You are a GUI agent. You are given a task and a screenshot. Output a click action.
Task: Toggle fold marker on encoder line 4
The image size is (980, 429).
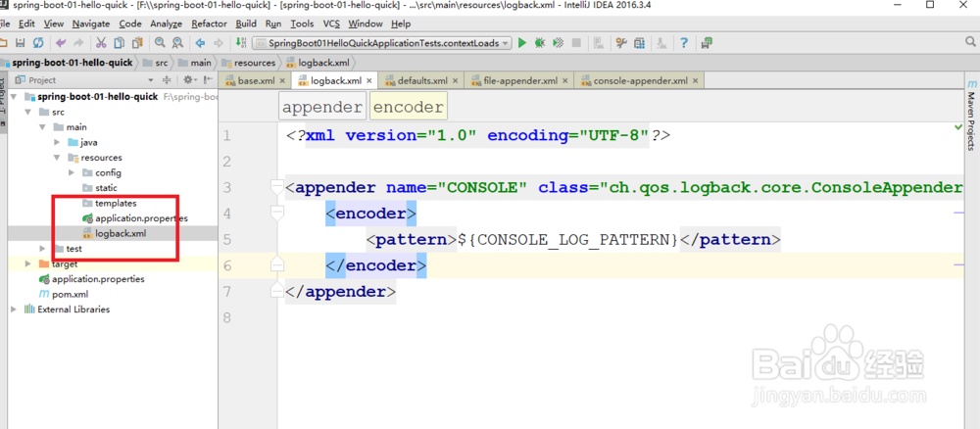coord(276,214)
